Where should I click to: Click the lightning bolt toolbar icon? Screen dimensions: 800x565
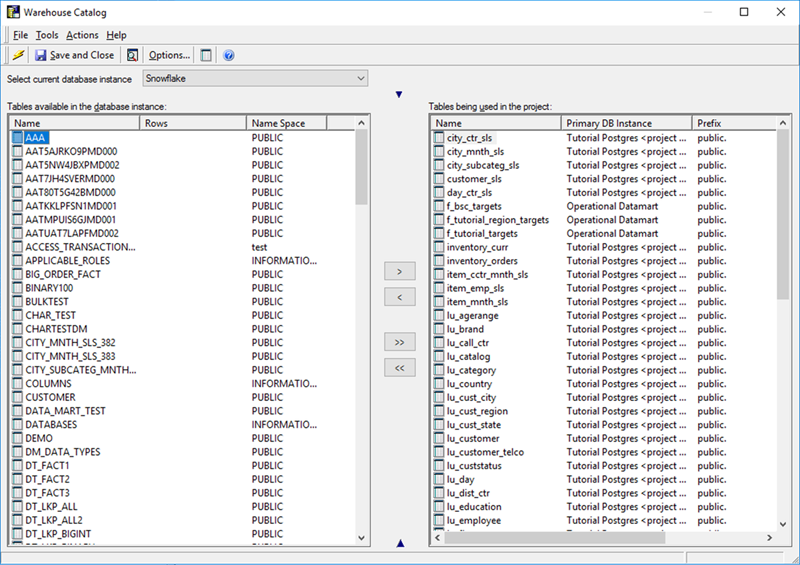click(x=18, y=55)
